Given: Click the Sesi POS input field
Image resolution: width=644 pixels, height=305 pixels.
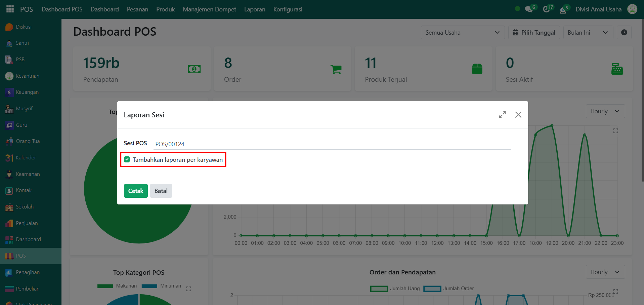Looking at the screenshot, I should (x=332, y=144).
